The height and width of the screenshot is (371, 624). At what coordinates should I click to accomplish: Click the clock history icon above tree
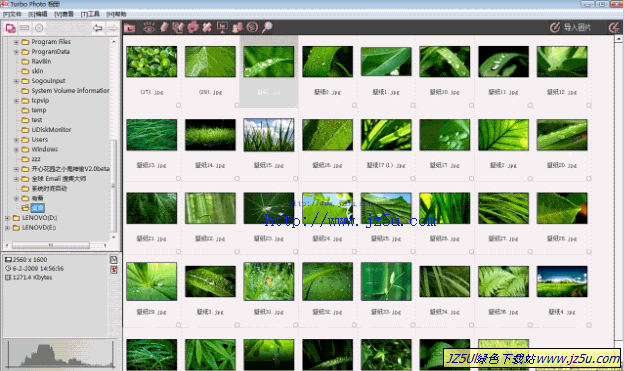(39, 28)
